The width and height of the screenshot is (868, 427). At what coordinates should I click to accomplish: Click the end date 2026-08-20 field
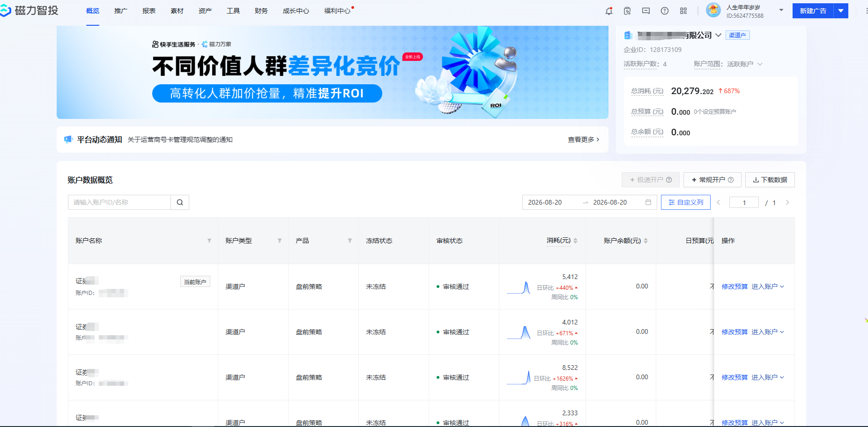[610, 202]
